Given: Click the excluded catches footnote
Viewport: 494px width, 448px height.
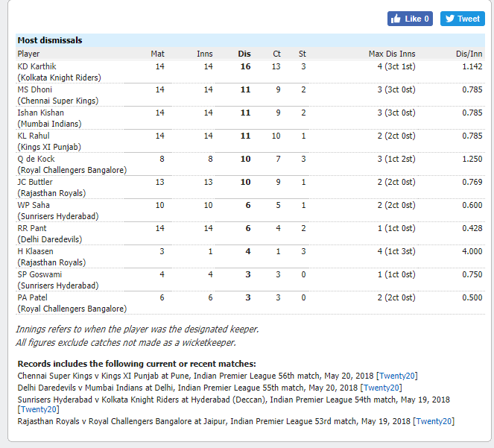Looking at the screenshot, I should pyautogui.click(x=126, y=343).
